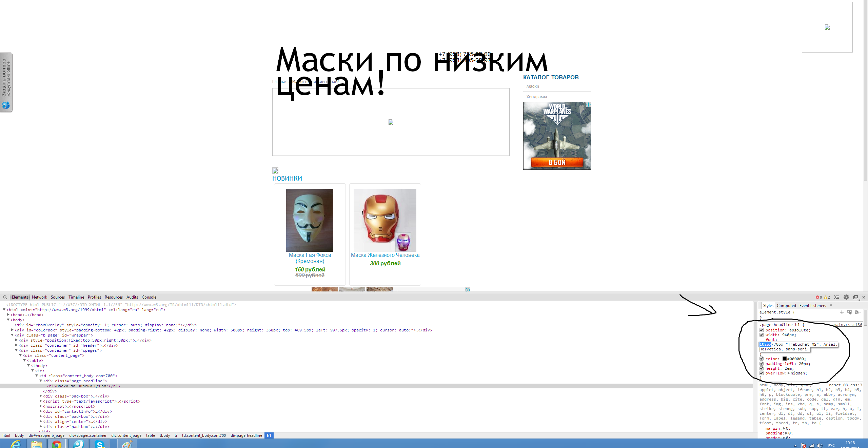The width and height of the screenshot is (868, 448).
Task: Uncheck the position: absolute property
Action: [762, 330]
